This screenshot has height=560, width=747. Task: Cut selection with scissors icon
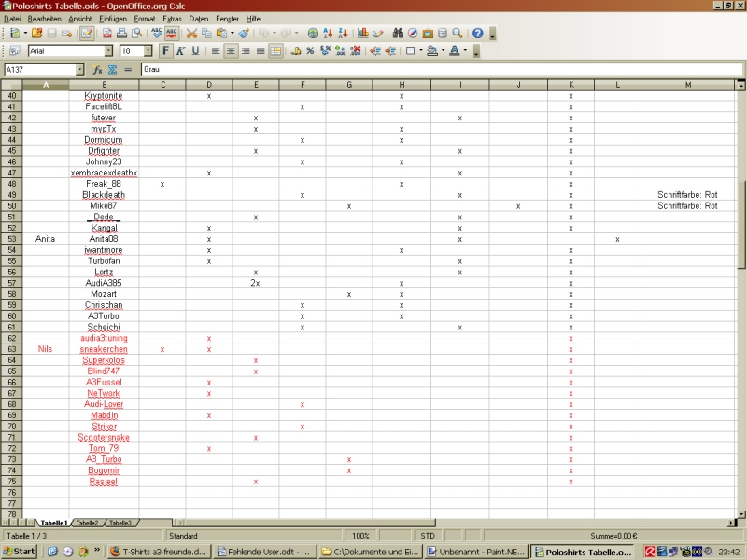pyautogui.click(x=191, y=34)
